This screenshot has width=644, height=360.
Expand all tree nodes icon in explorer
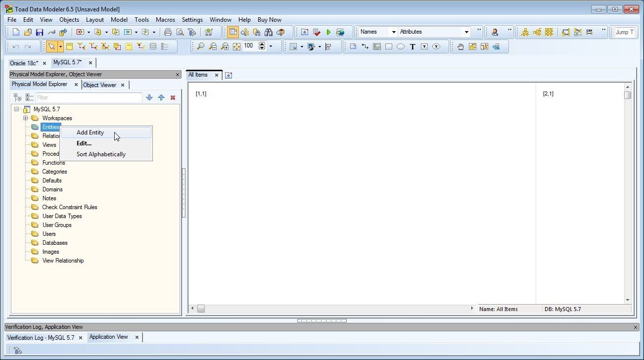[x=29, y=97]
